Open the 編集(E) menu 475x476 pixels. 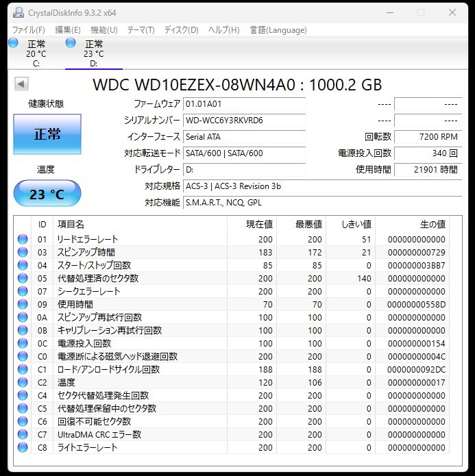(x=67, y=30)
